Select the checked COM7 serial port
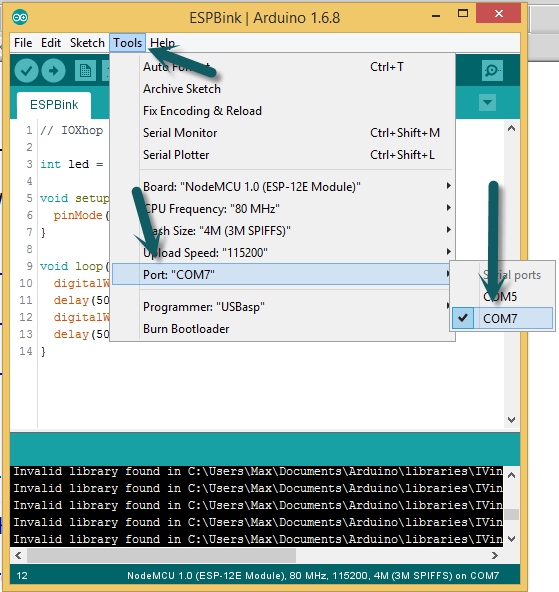This screenshot has width=559, height=592. pos(502,318)
